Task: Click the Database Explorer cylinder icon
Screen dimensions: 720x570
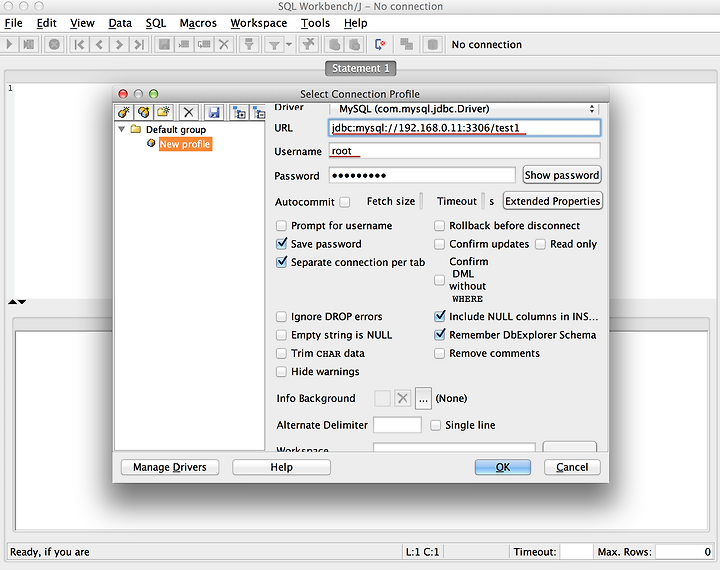Action: tap(432, 45)
